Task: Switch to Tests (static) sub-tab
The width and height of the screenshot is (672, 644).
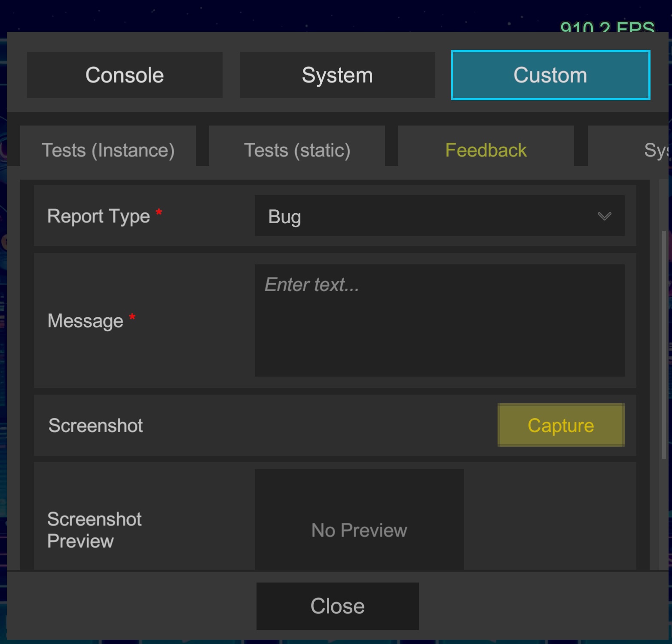Action: point(297,150)
